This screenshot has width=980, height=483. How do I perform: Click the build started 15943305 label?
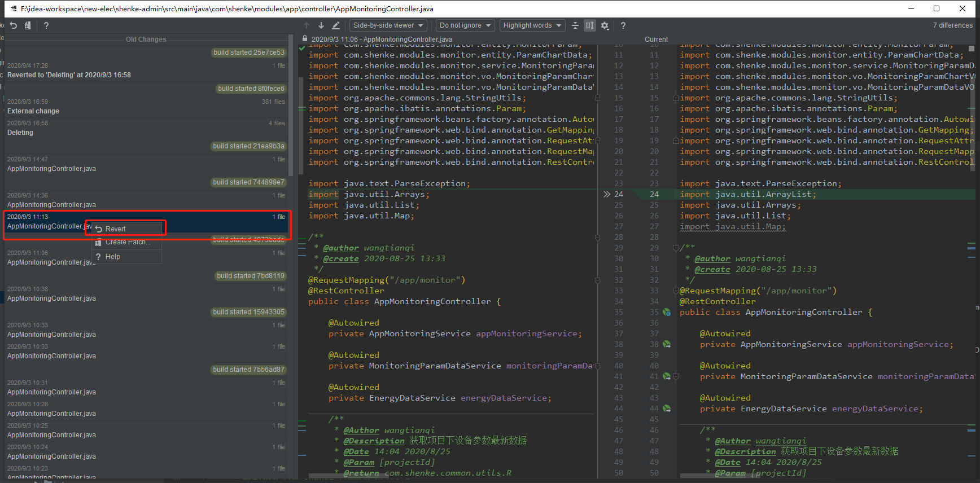click(249, 312)
